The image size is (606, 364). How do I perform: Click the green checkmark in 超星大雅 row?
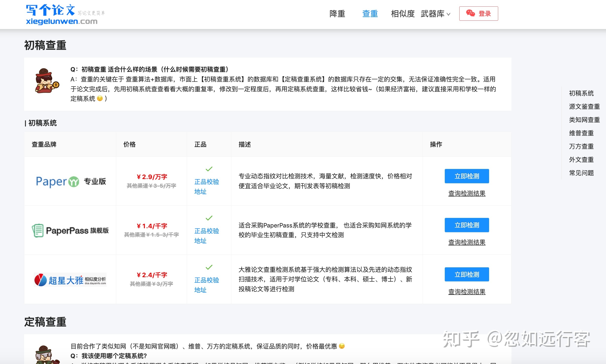click(x=209, y=267)
